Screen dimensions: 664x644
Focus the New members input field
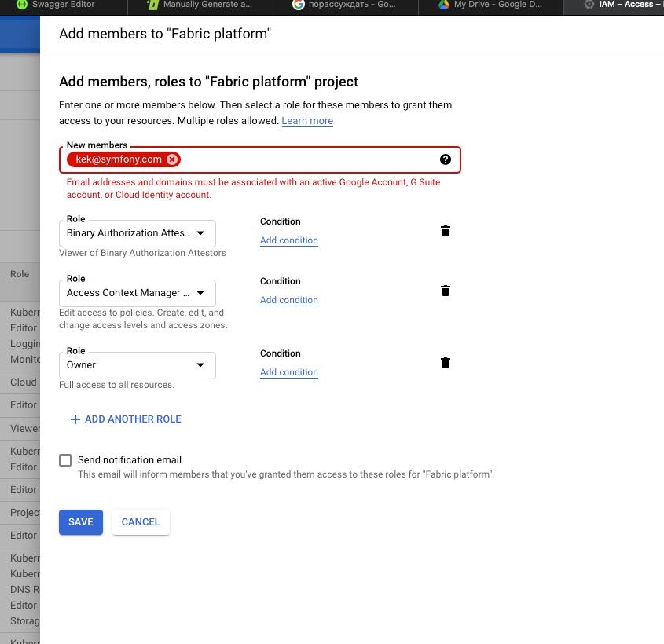pos(260,159)
